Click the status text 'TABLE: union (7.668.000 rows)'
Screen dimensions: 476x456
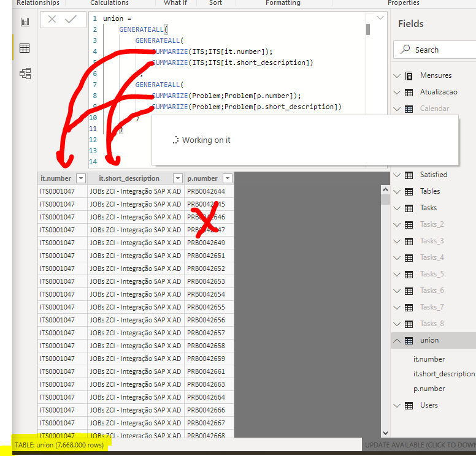pyautogui.click(x=60, y=445)
